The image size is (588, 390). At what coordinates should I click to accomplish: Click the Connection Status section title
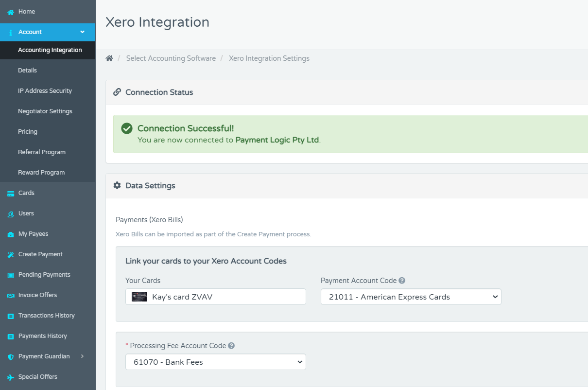159,92
